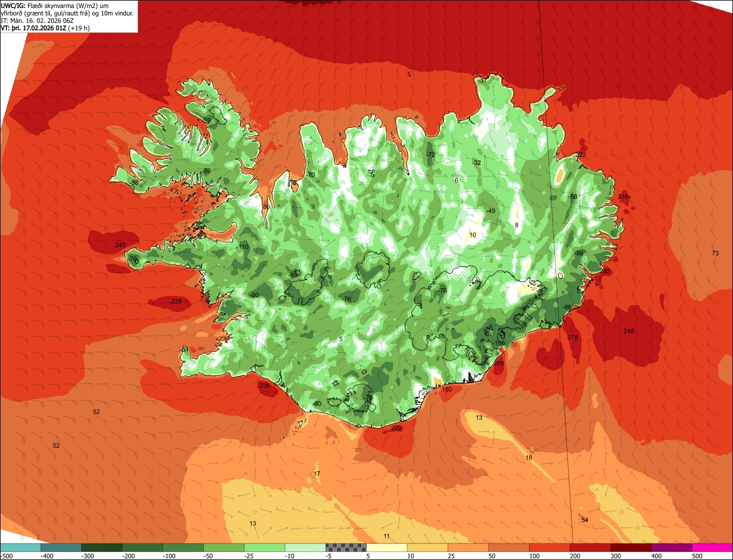
Task: Click the initial time line 'IT: Mán. 16. 02. 2026 06Z'
Action: pos(37,21)
